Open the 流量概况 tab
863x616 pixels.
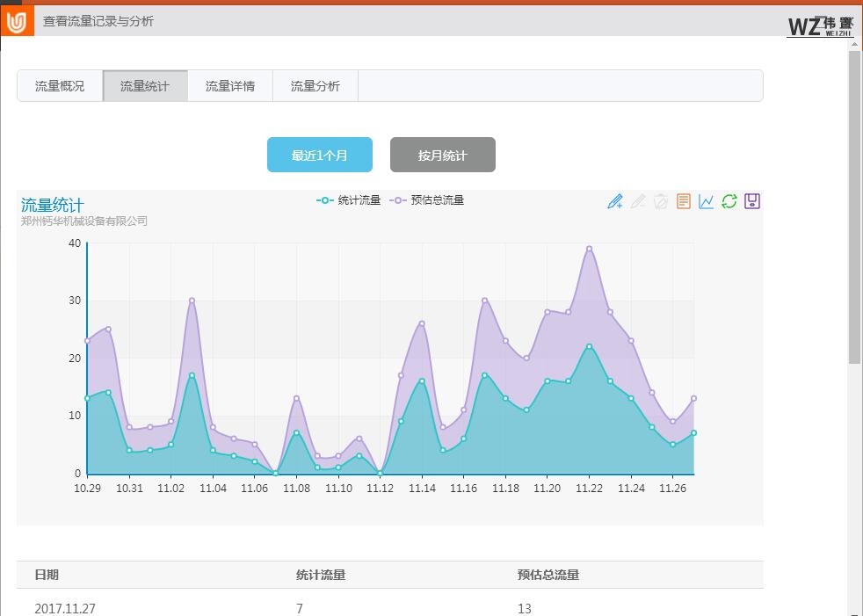(x=60, y=86)
